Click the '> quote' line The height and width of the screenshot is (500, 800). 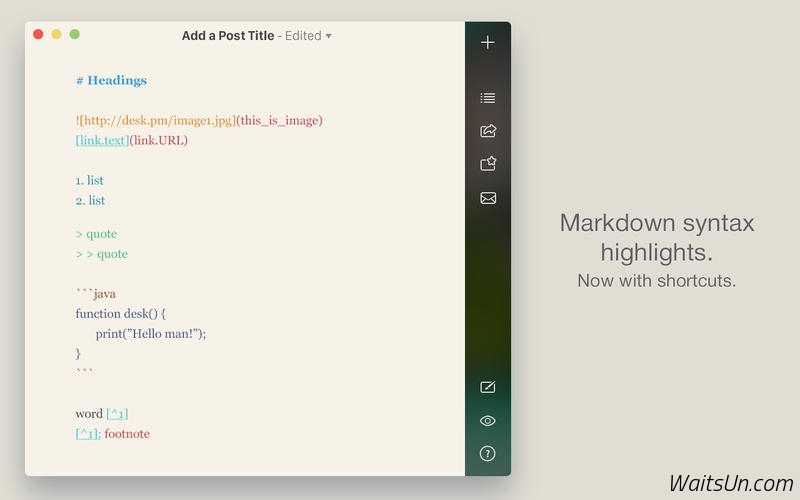[x=96, y=234]
